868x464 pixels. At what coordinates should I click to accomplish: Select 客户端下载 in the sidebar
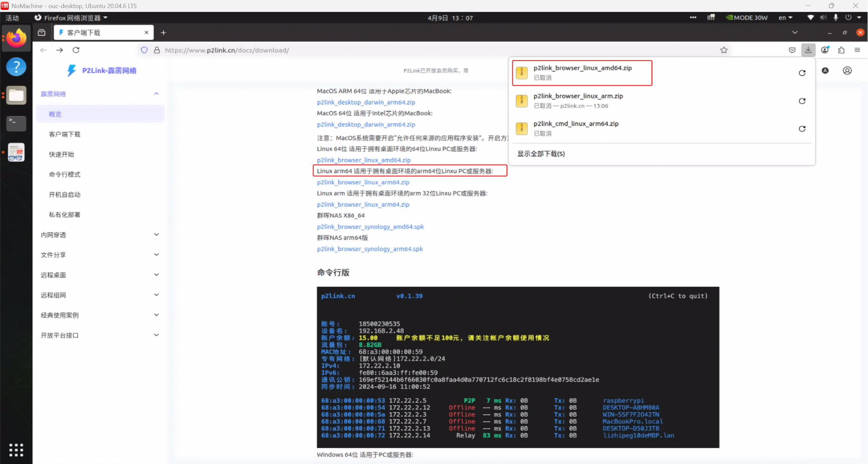64,134
